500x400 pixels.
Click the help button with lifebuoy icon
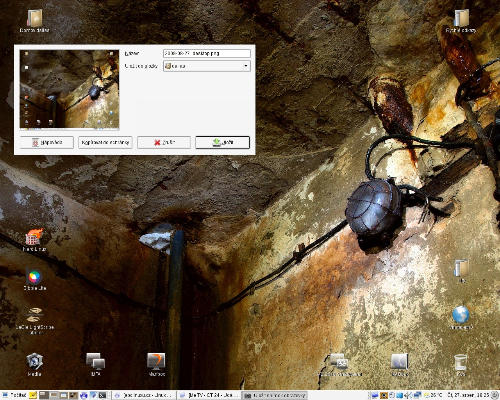47,142
